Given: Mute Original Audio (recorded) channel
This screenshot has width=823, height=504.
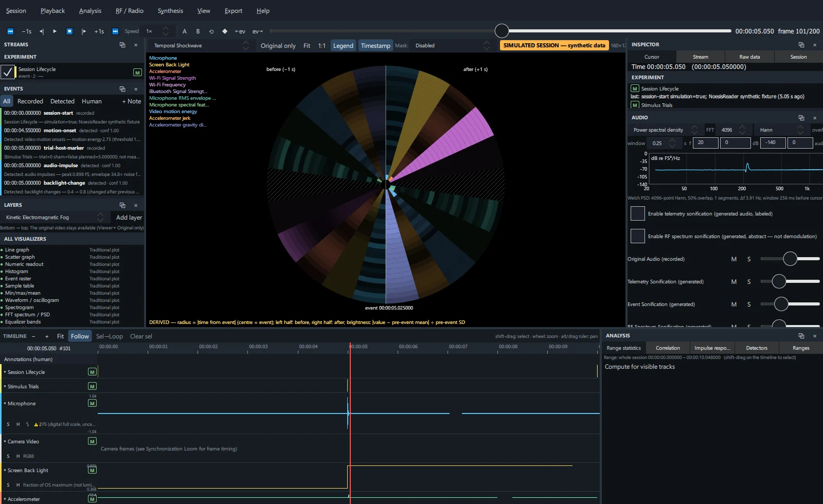Looking at the screenshot, I should 734,259.
